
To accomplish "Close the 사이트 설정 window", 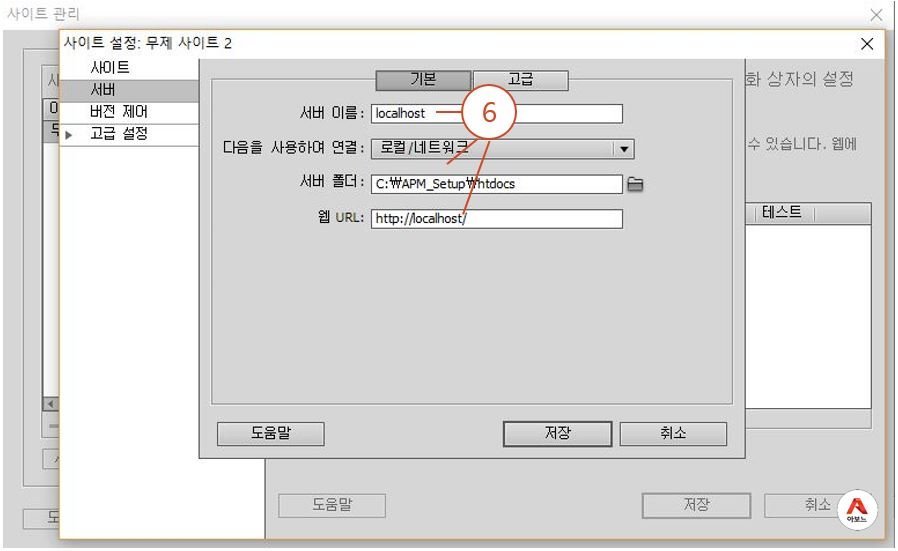I will coord(867,44).
